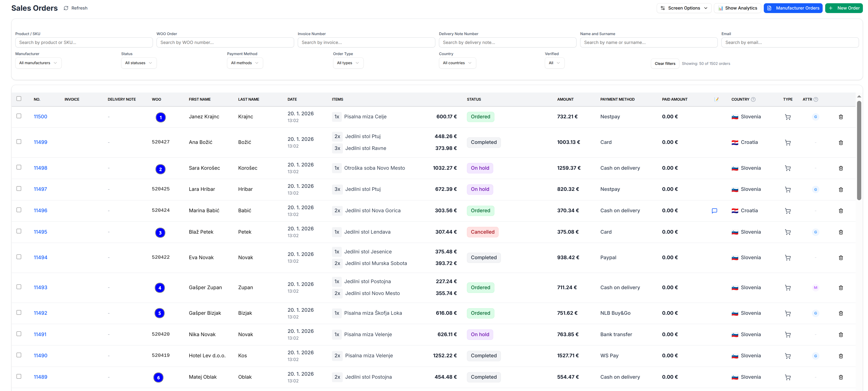Sort by the Amount column header
Viewport: 868px width, 391px height.
pos(565,99)
